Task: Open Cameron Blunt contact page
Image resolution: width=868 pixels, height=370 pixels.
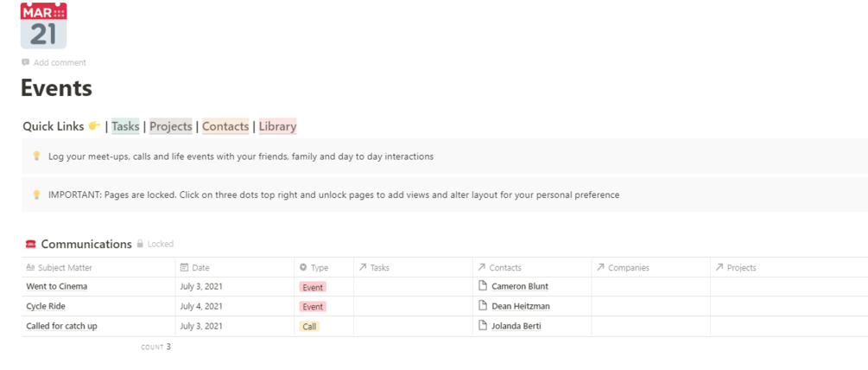Action: (x=519, y=286)
